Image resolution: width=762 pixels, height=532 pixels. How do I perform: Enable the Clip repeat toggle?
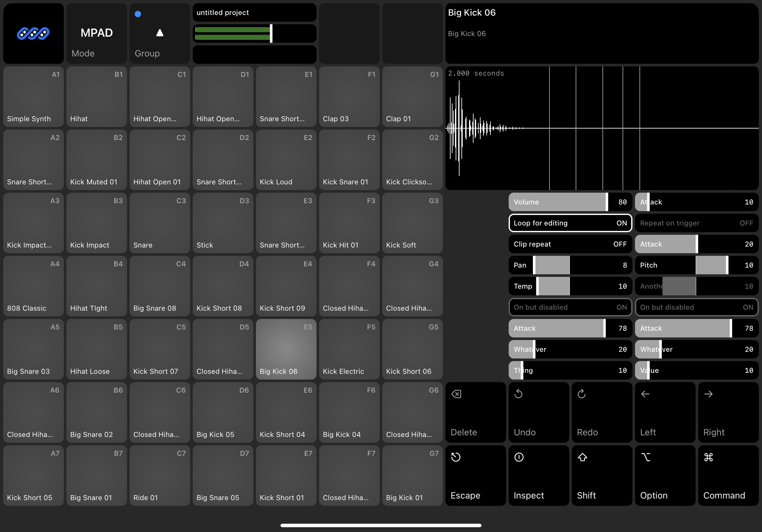(570, 244)
